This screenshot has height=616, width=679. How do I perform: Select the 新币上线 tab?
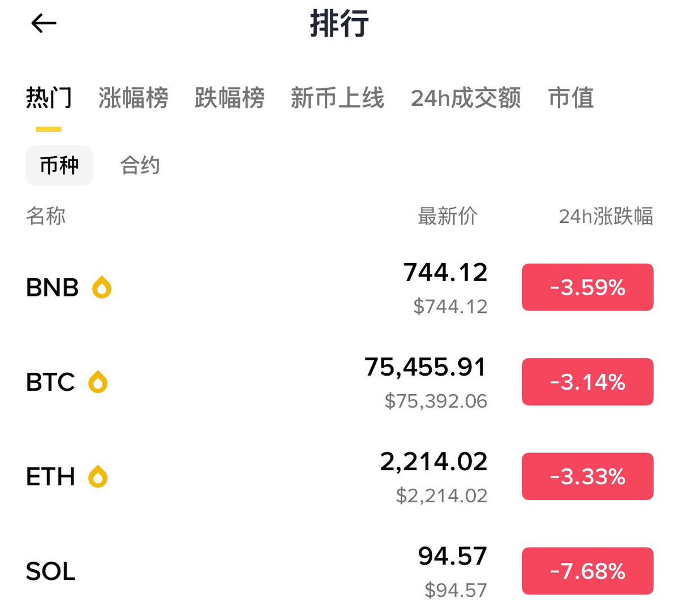(337, 98)
